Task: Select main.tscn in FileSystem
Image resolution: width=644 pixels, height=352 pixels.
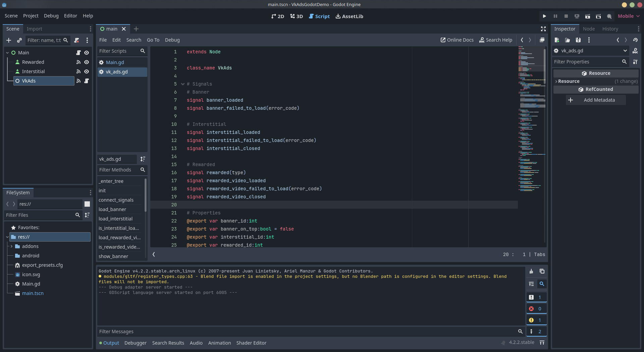Action: coord(33,293)
